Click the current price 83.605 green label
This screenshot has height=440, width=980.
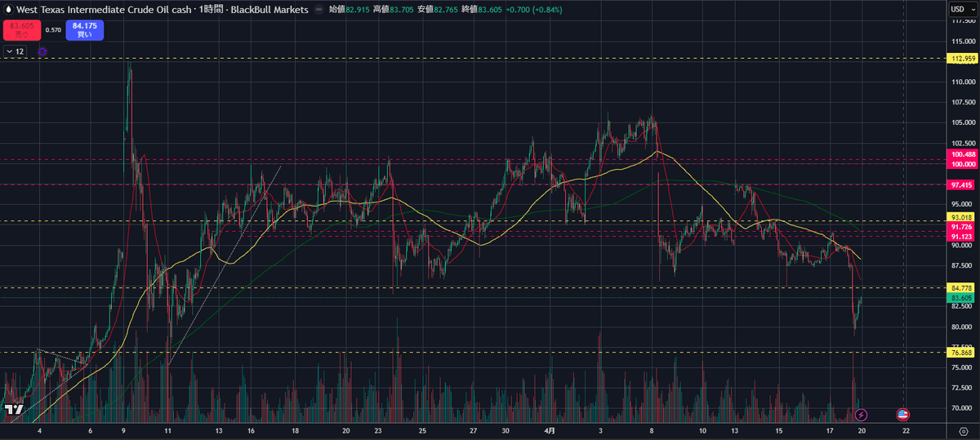(x=960, y=297)
